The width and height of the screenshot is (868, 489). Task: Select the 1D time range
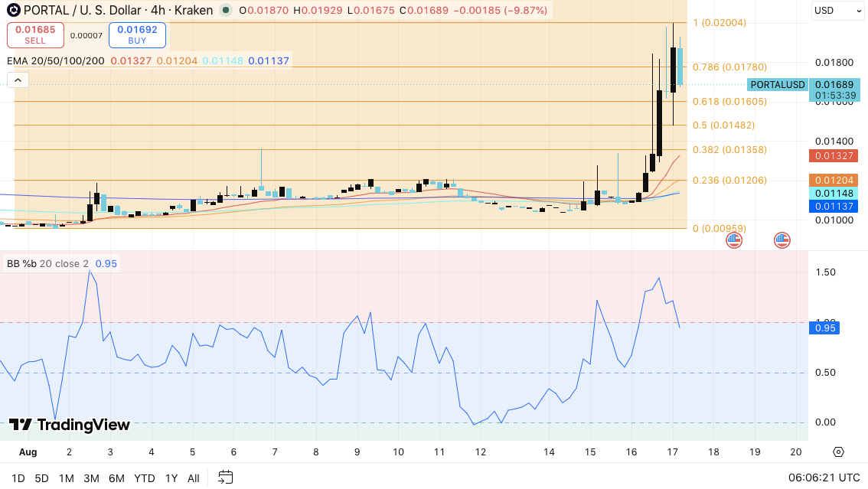[x=18, y=478]
